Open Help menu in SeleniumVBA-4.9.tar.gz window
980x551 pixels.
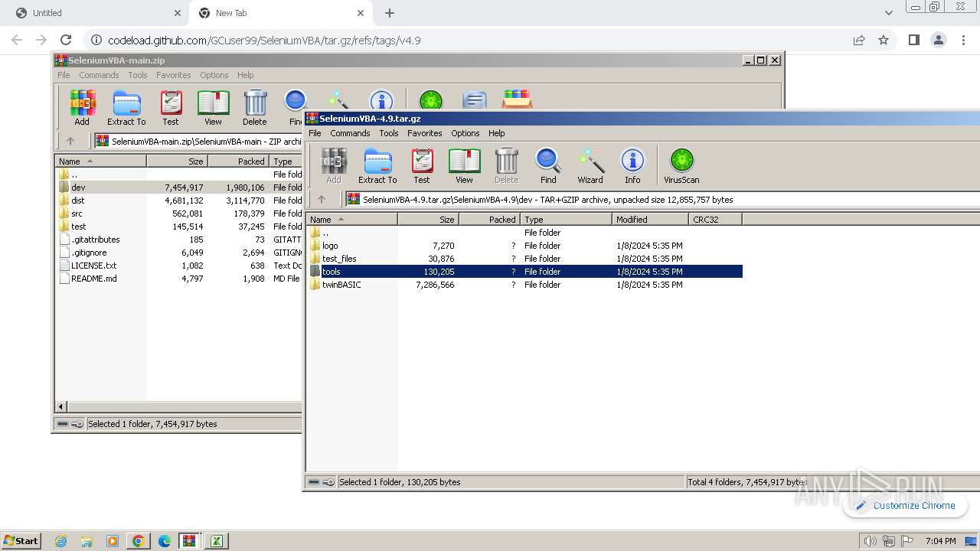497,133
